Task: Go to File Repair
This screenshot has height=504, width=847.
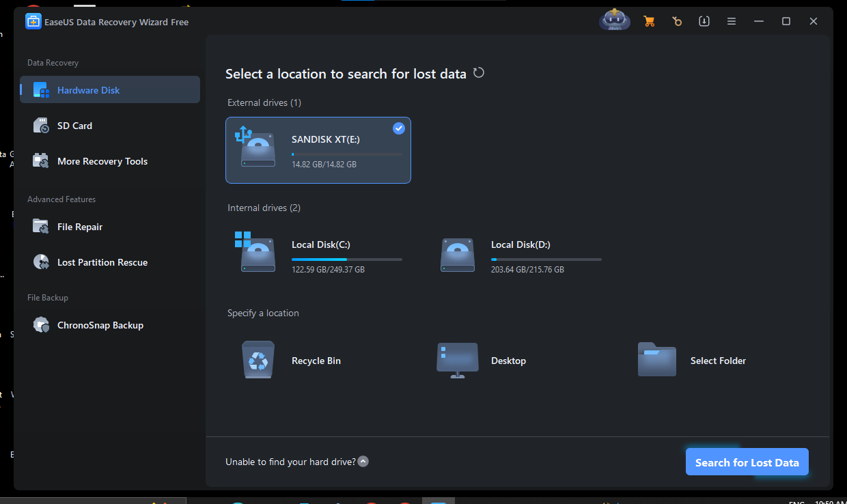Action: point(110,227)
